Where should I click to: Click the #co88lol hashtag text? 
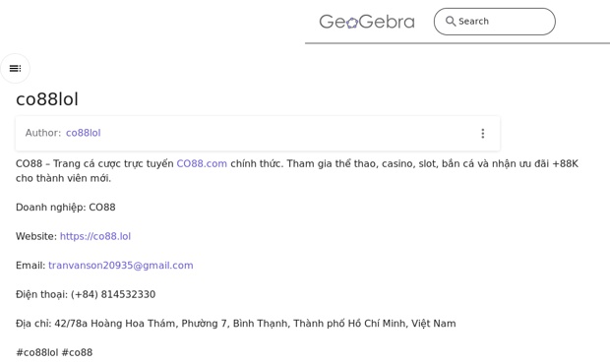tap(37, 353)
